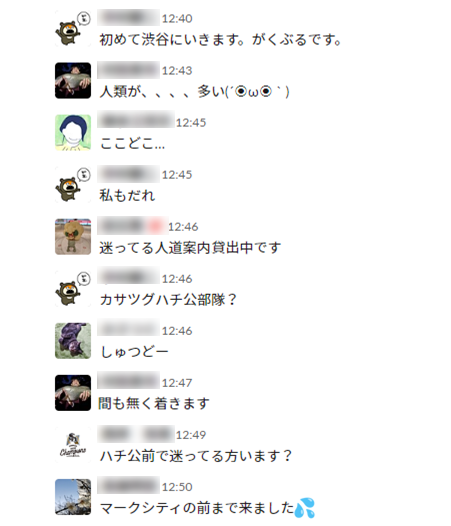
Task: Click the blue-haired illustrated avatar at 12:45
Action: pyautogui.click(x=73, y=133)
